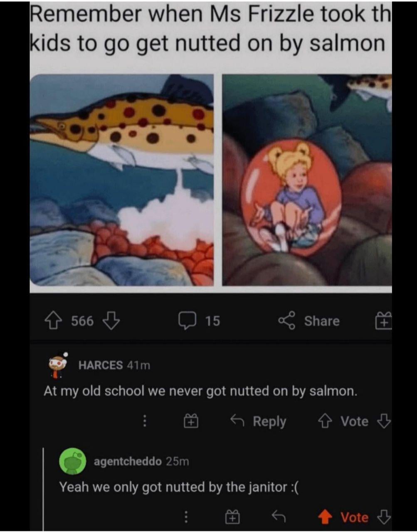Open the HARCES username profile link
417x532 pixels.
[x=101, y=365]
